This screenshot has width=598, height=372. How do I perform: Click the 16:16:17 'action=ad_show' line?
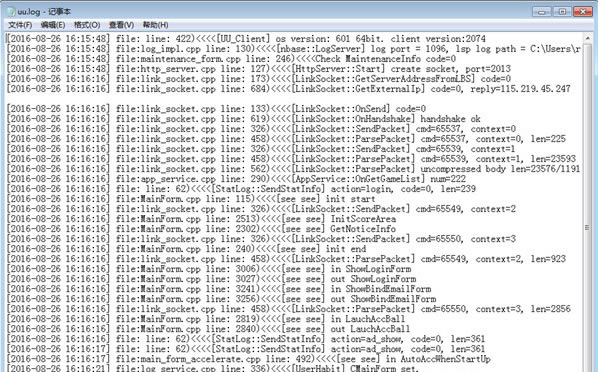pos(246,349)
